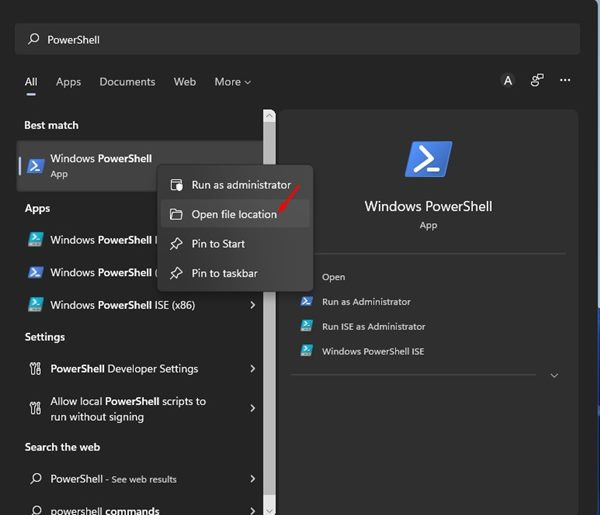
Task: Click the PowerShell search input field
Action: pyautogui.click(x=297, y=39)
